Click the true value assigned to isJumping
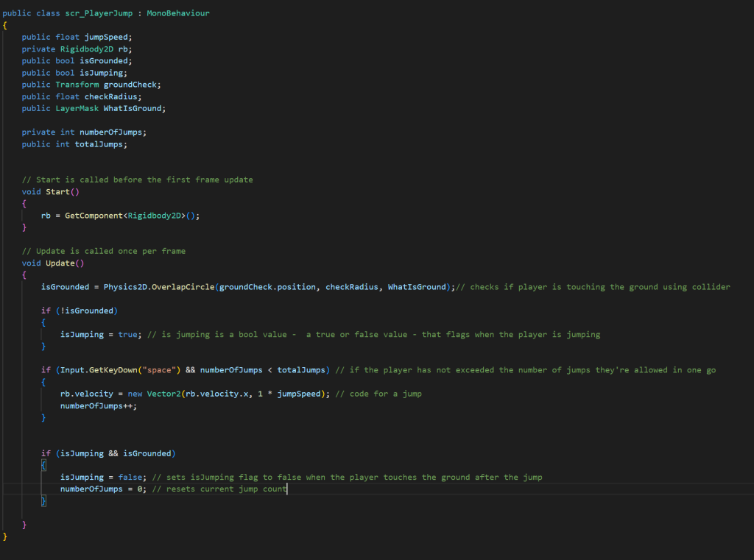Image resolution: width=754 pixels, height=560 pixels. 127,335
